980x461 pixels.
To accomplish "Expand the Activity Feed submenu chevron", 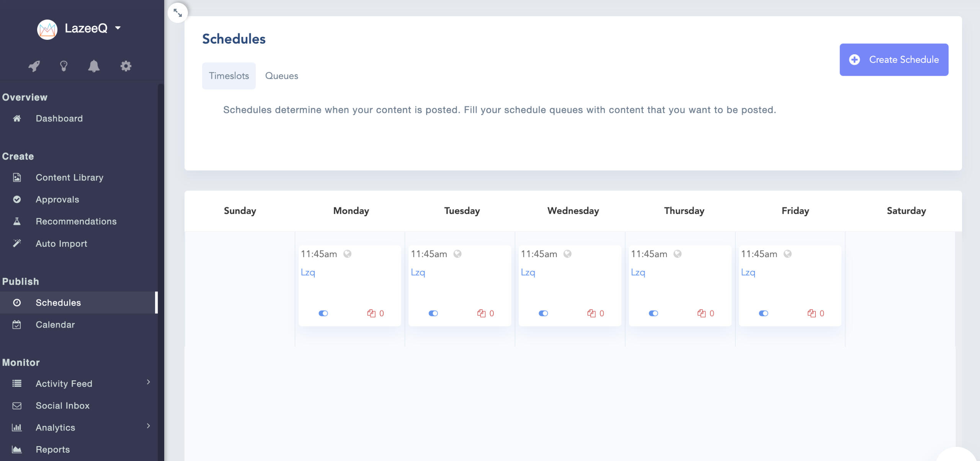I will click(149, 382).
